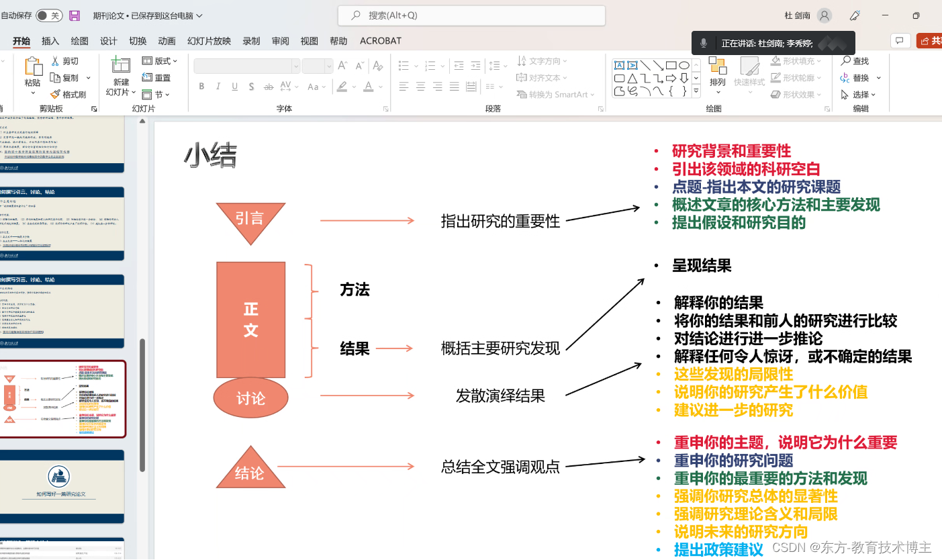Apply the text highlight color
The height and width of the screenshot is (560, 942).
pos(342,87)
